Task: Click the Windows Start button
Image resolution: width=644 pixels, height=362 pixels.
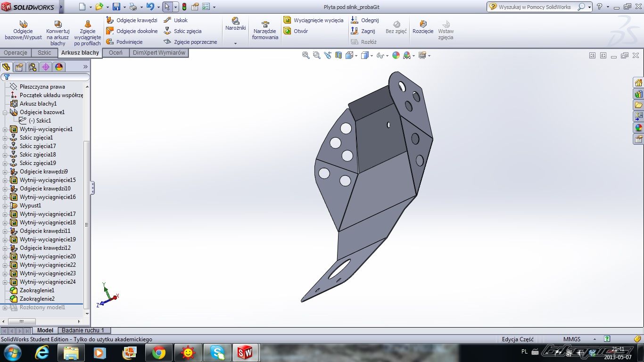Action: click(x=12, y=353)
